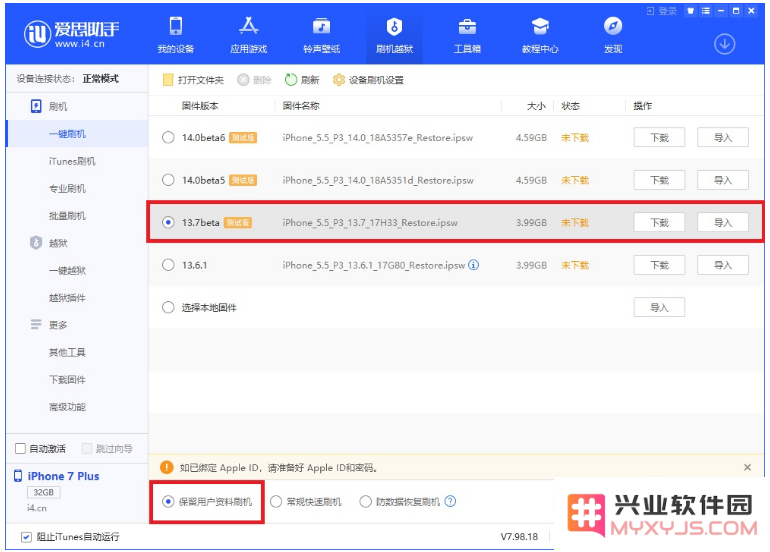770x552 pixels.
Task: Click 导入 for 13.6.1 firmware
Action: 723,265
